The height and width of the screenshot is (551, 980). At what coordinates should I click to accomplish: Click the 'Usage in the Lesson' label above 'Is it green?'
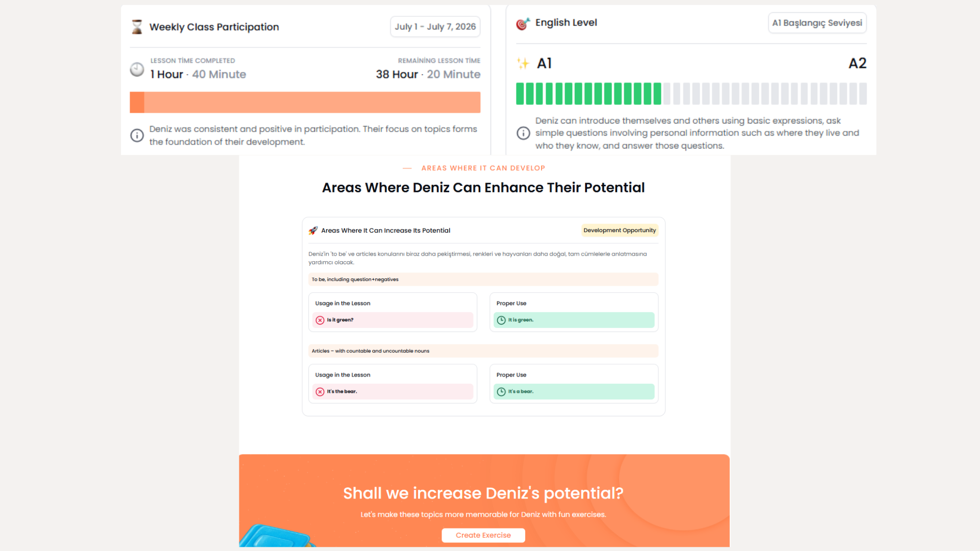point(342,304)
